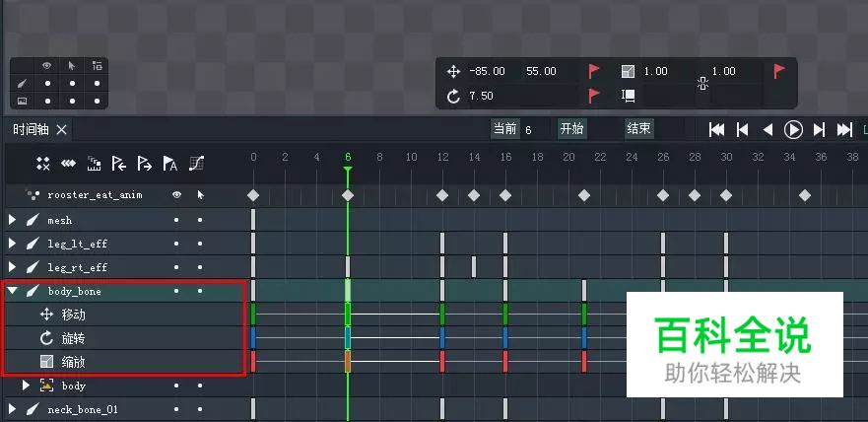Set key flag for scale values
This screenshot has width=868, height=422.
click(779, 71)
